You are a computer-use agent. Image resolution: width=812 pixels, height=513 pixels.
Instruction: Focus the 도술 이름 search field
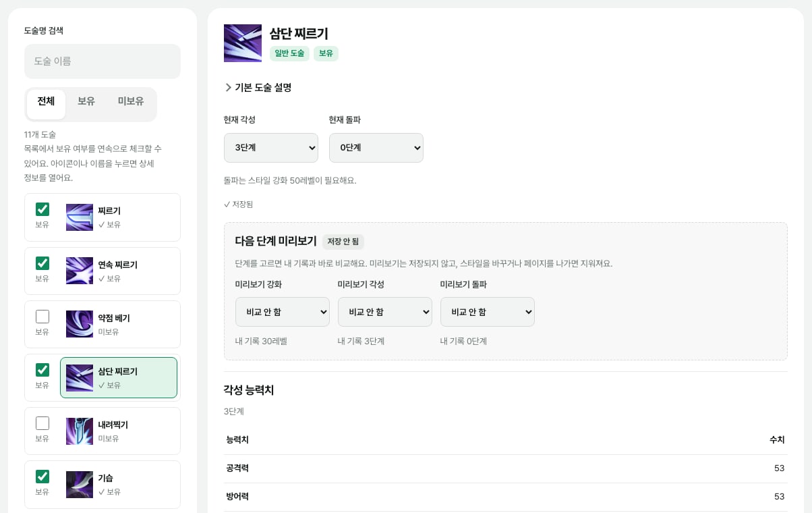[103, 61]
